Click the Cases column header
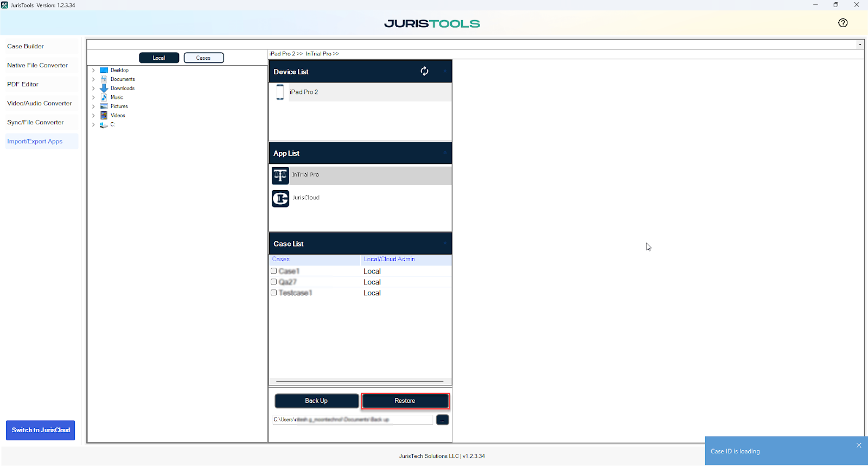This screenshot has width=868, height=467. click(x=315, y=260)
